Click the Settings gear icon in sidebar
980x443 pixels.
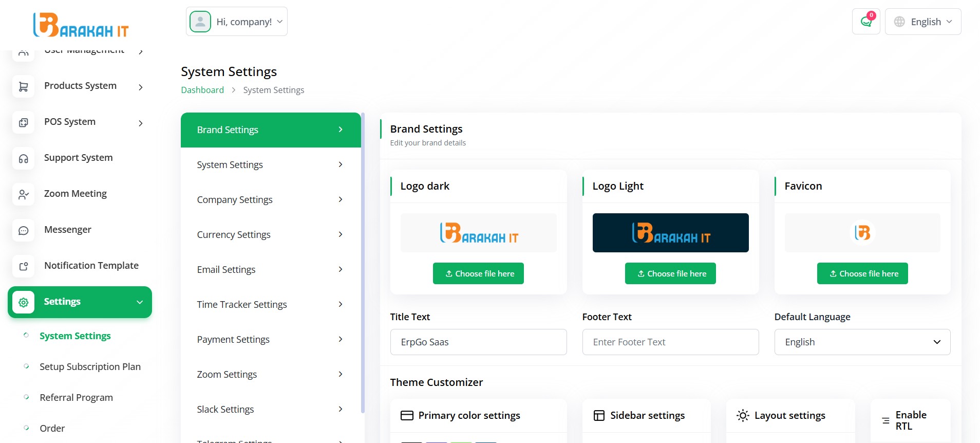pyautogui.click(x=23, y=302)
